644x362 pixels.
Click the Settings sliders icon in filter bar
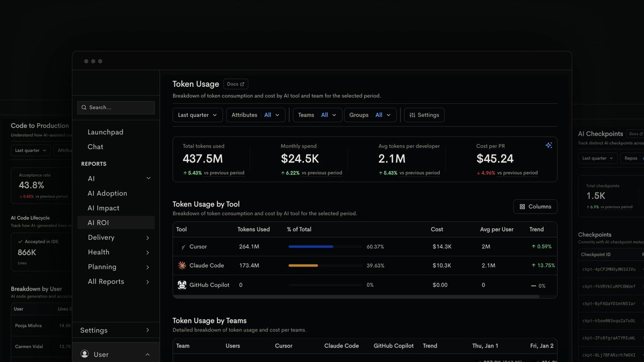[x=412, y=115]
